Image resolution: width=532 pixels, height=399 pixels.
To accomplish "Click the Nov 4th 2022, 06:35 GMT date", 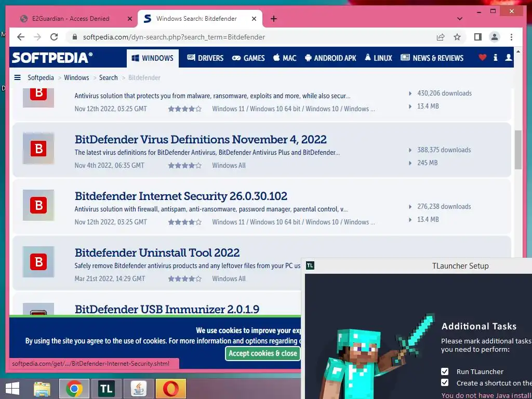I will [x=109, y=165].
